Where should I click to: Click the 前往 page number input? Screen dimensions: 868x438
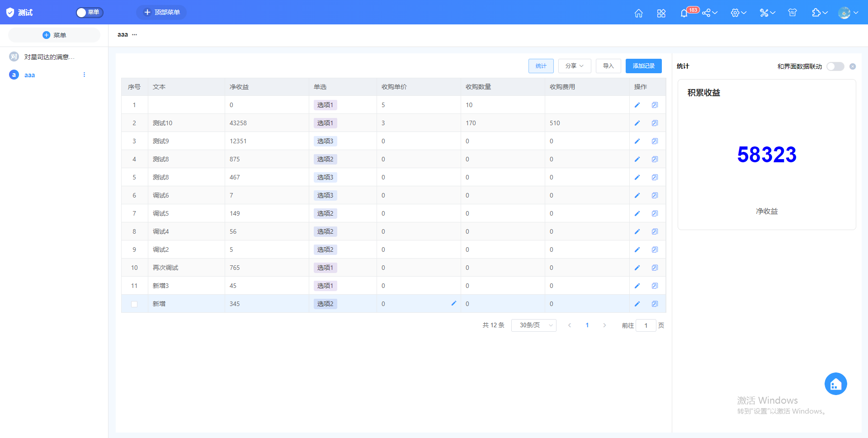click(x=646, y=325)
